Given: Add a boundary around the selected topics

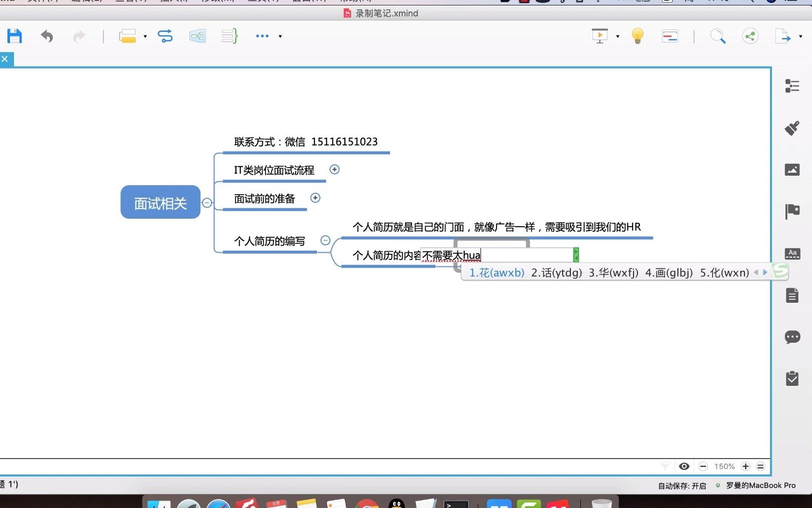Looking at the screenshot, I should pyautogui.click(x=197, y=36).
